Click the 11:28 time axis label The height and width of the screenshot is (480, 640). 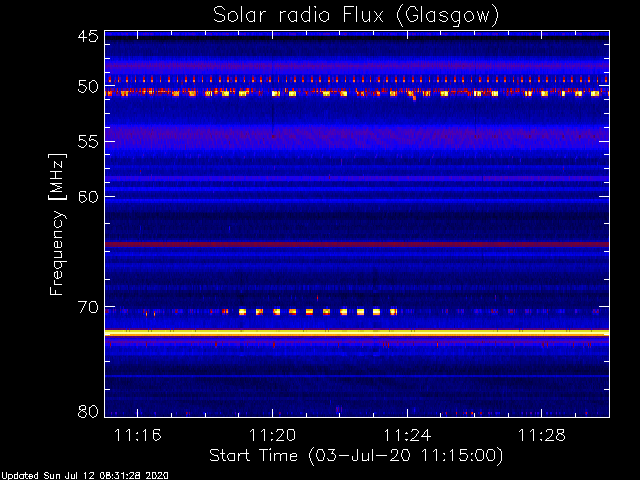(542, 435)
